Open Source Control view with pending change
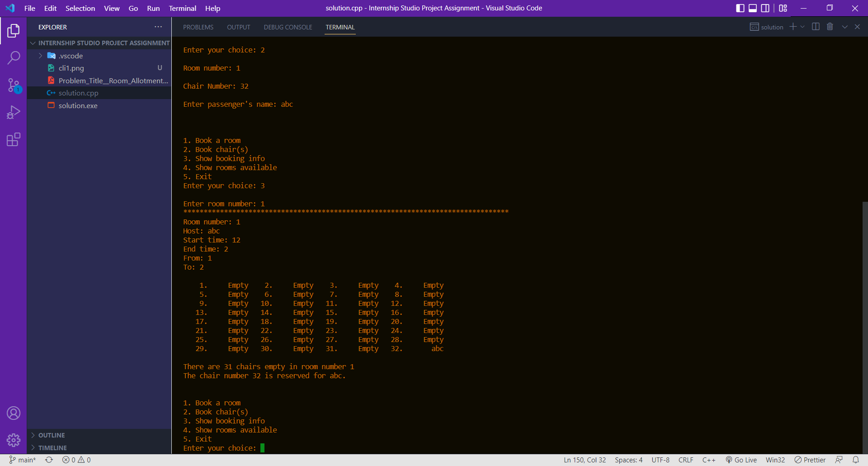The height and width of the screenshot is (466, 868). tap(14, 85)
